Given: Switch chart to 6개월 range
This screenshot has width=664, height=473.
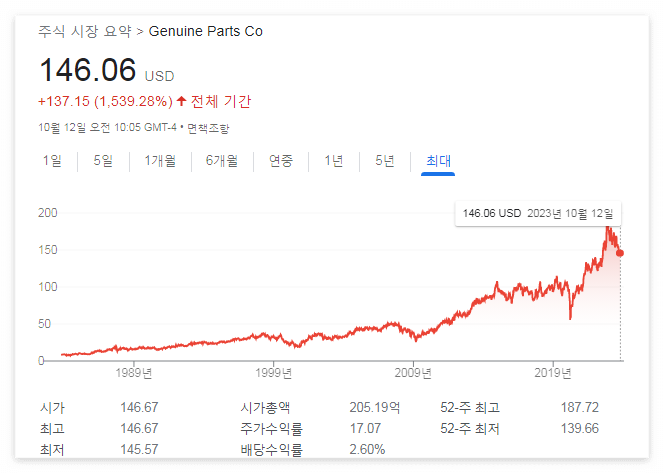Looking at the screenshot, I should tap(222, 161).
